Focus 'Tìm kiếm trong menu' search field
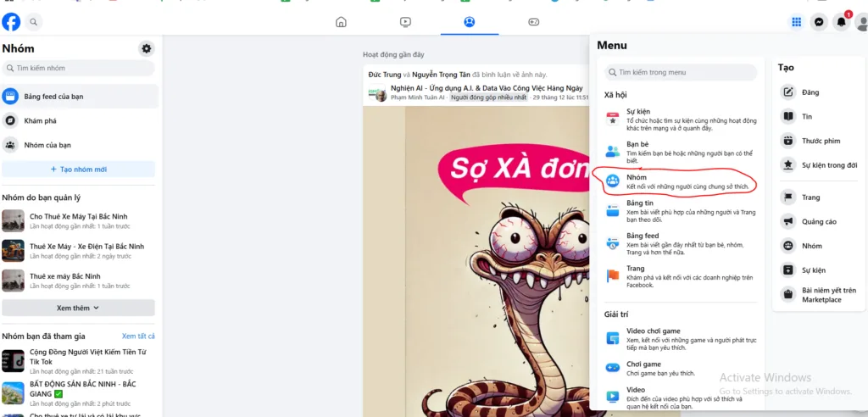Viewport: 868px width, 417px height. click(681, 73)
